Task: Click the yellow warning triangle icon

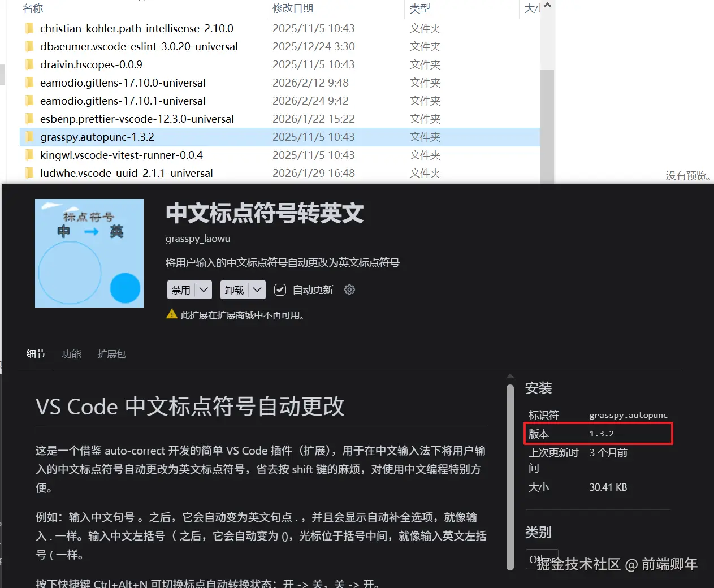Action: [172, 314]
